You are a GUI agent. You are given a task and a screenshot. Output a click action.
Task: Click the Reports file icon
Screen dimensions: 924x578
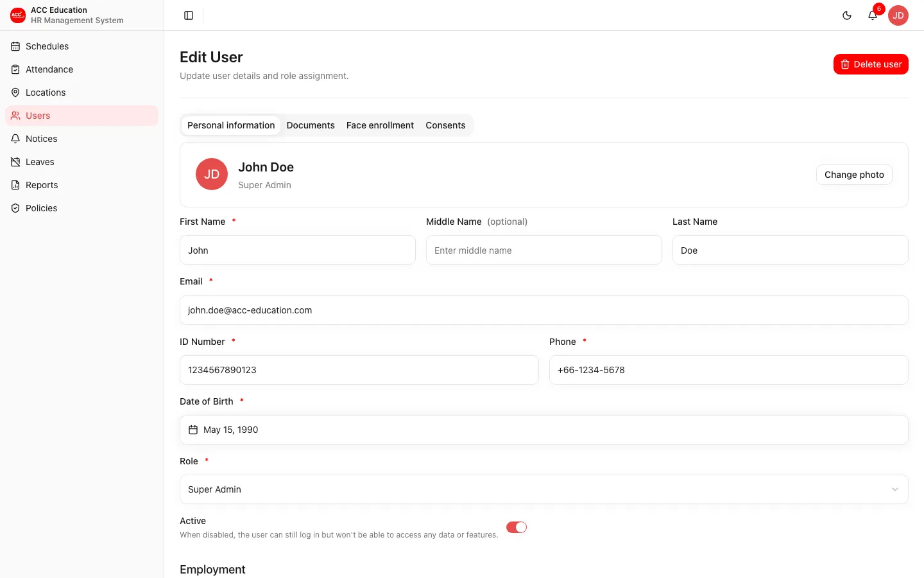coord(15,185)
